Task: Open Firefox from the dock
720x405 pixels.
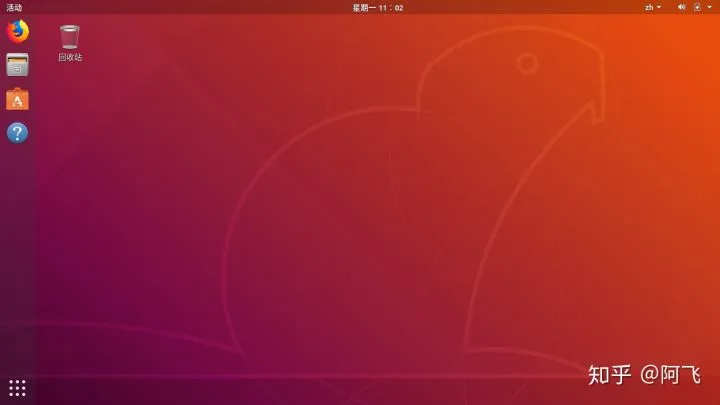Action: point(17,31)
